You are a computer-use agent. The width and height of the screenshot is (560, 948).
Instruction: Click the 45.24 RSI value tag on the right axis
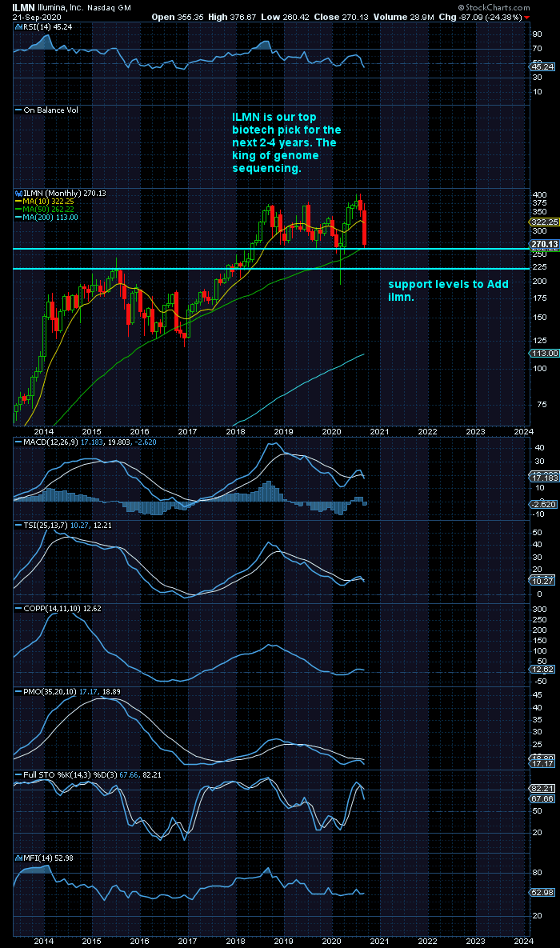click(x=543, y=67)
